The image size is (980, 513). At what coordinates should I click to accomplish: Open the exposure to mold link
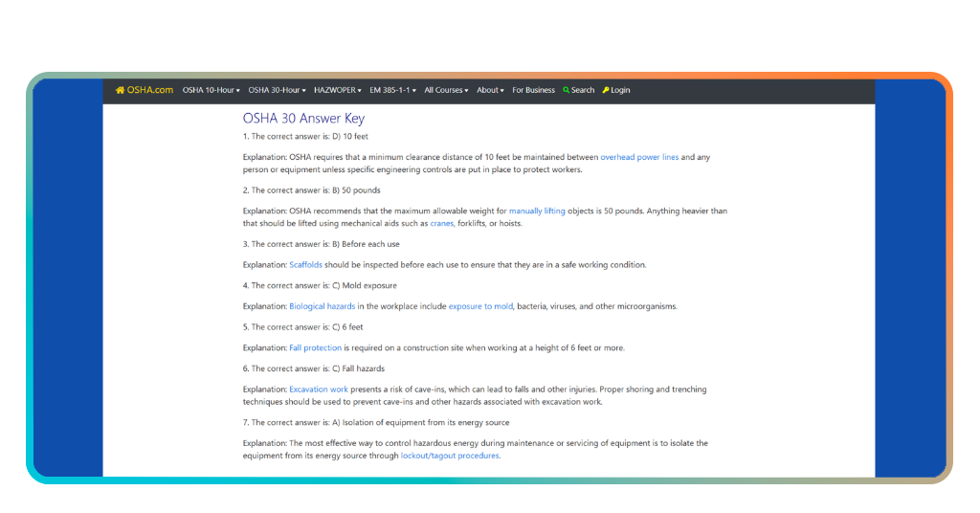point(480,306)
